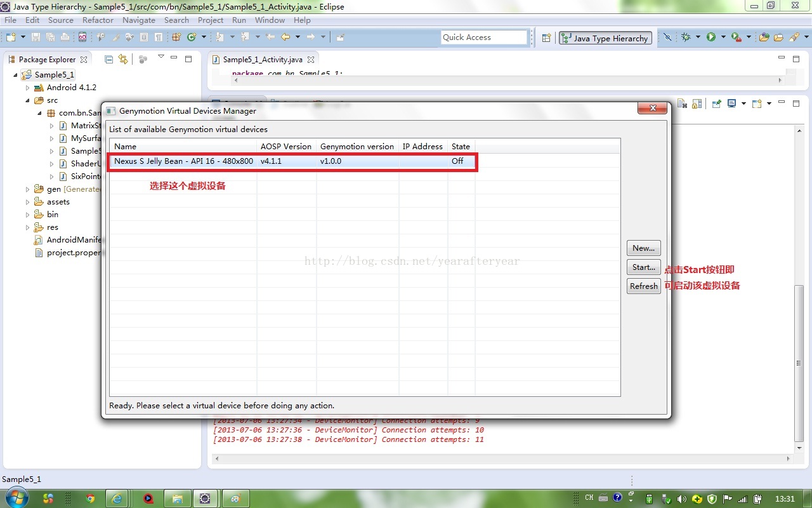Toggle Link with Editor in Package Explorer
The image size is (812, 508).
(123, 59)
